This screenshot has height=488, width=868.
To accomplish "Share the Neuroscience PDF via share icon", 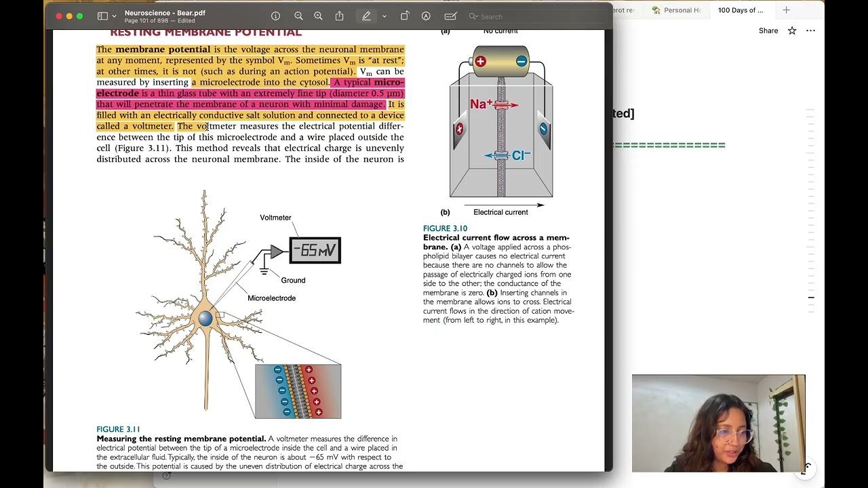I will point(339,16).
